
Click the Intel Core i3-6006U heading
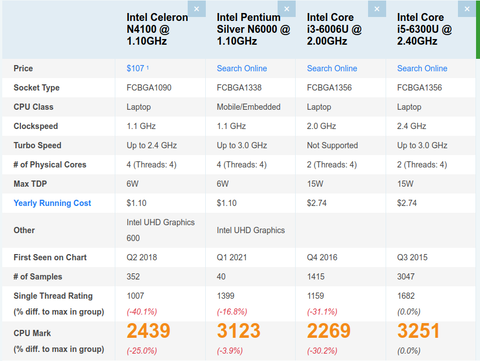(x=334, y=29)
